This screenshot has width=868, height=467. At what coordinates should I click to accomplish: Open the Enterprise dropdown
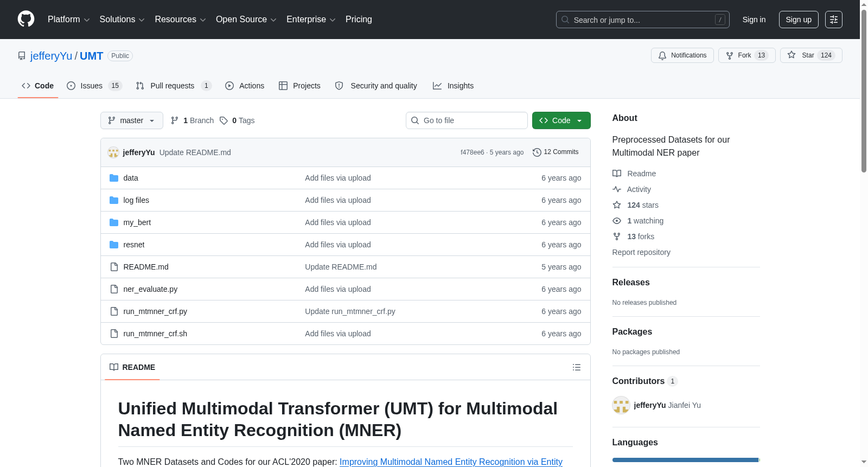(311, 20)
